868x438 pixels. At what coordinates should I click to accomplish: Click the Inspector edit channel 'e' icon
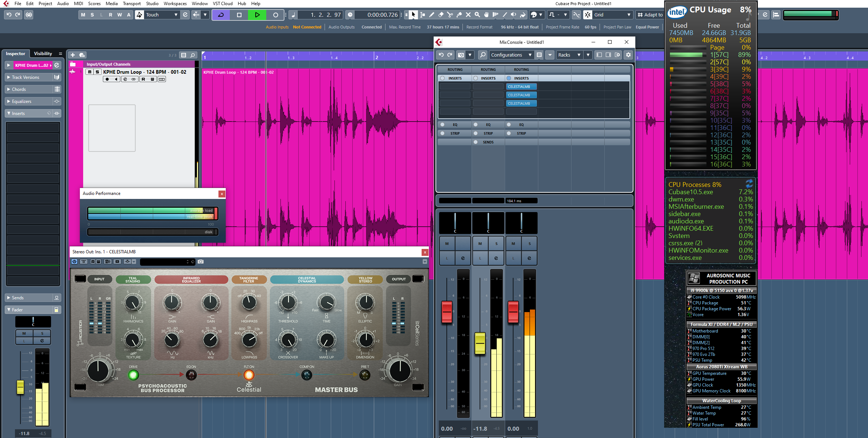click(x=57, y=65)
